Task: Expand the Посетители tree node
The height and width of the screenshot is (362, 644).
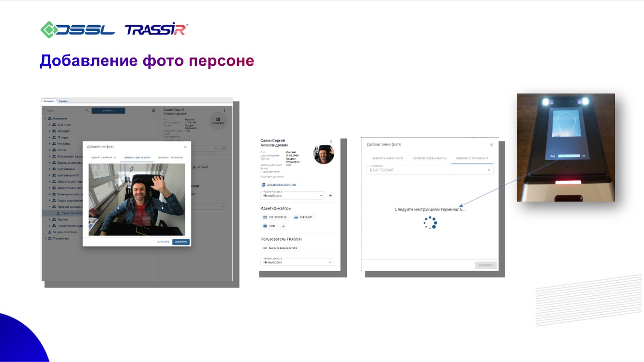Action: [45, 238]
